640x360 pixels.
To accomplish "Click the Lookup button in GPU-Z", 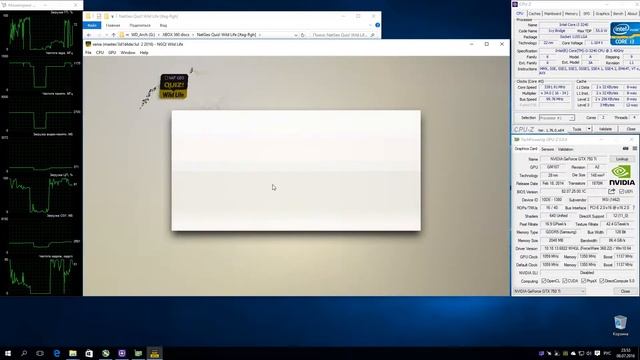I will [x=622, y=159].
